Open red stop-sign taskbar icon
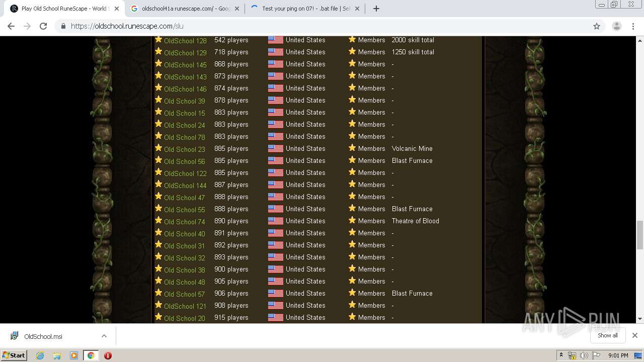The height and width of the screenshot is (362, 644). tap(108, 355)
